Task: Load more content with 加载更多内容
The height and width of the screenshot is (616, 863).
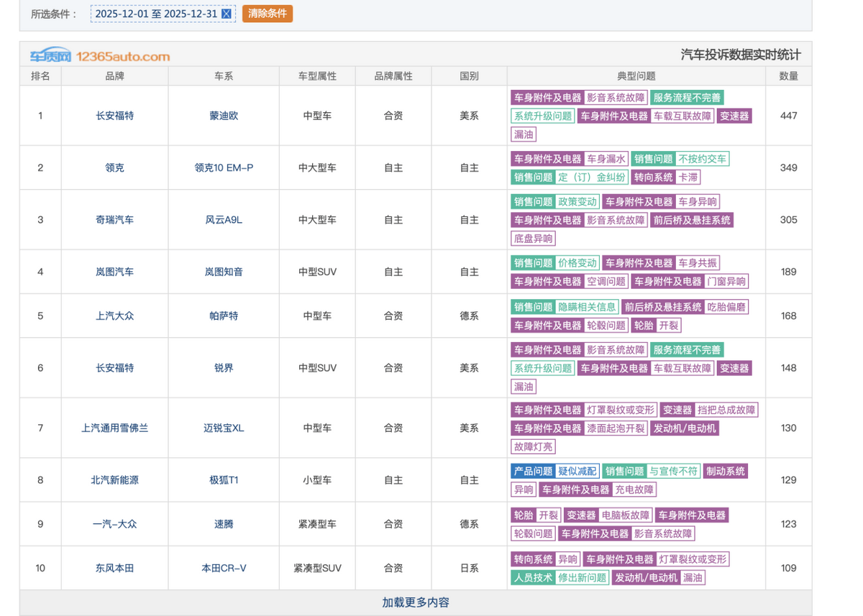Action: pyautogui.click(x=415, y=602)
